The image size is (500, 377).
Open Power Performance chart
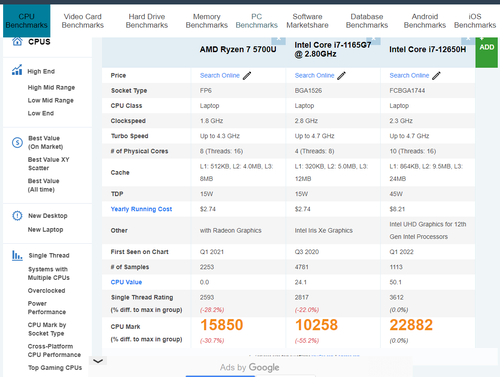[x=47, y=308]
